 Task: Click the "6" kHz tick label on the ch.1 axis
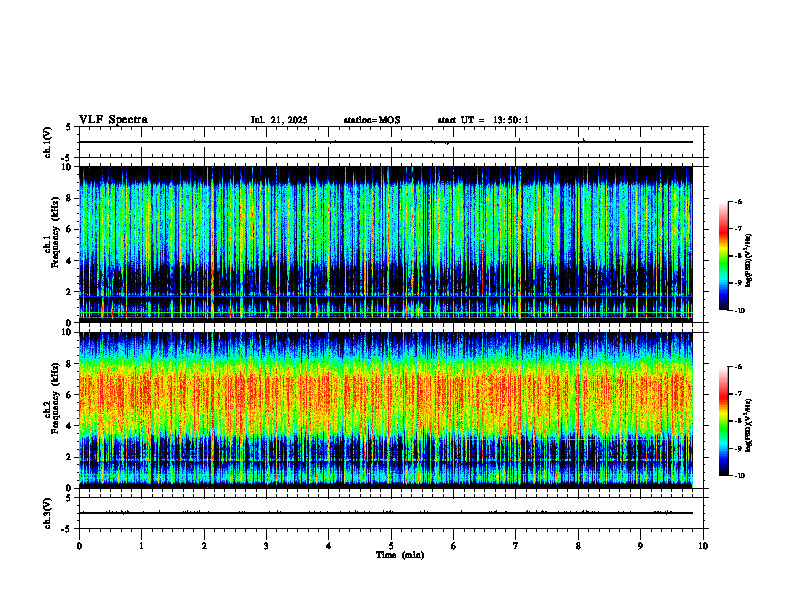pos(70,229)
